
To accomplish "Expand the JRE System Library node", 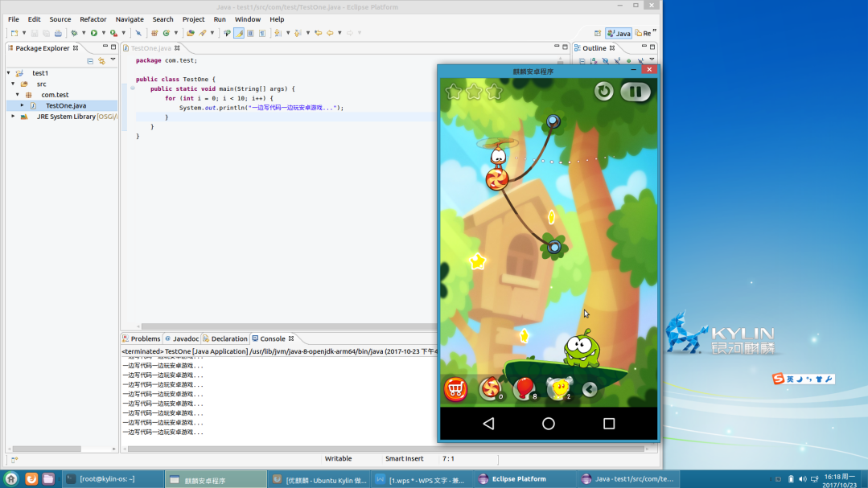I will 13,117.
